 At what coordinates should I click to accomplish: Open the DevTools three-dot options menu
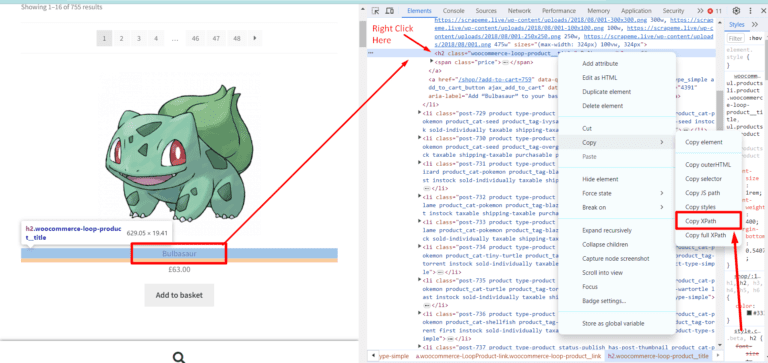coord(750,11)
